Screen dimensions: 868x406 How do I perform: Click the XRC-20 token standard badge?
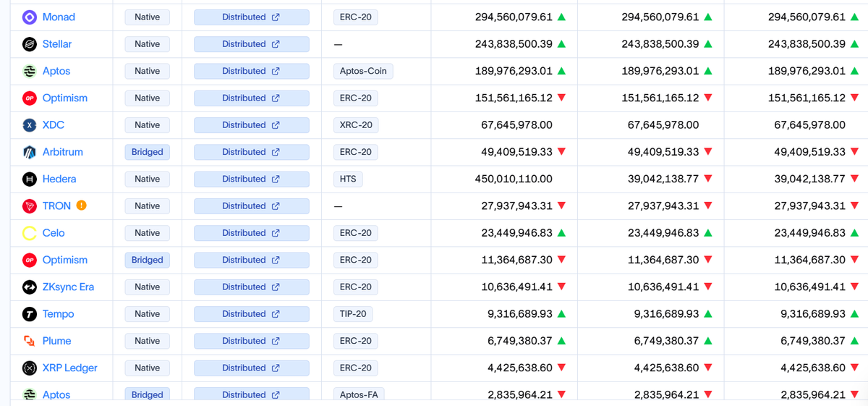click(x=356, y=125)
